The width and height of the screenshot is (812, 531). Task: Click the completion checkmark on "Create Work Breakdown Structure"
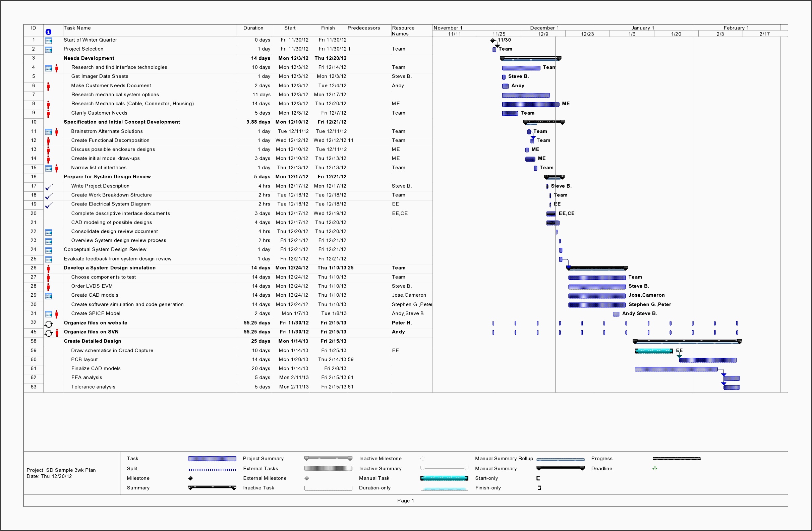tap(49, 196)
